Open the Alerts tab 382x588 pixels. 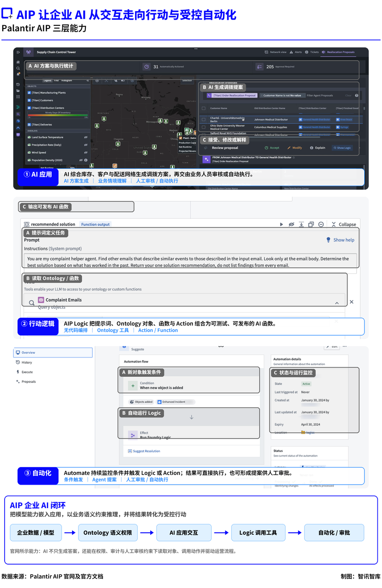click(296, 52)
